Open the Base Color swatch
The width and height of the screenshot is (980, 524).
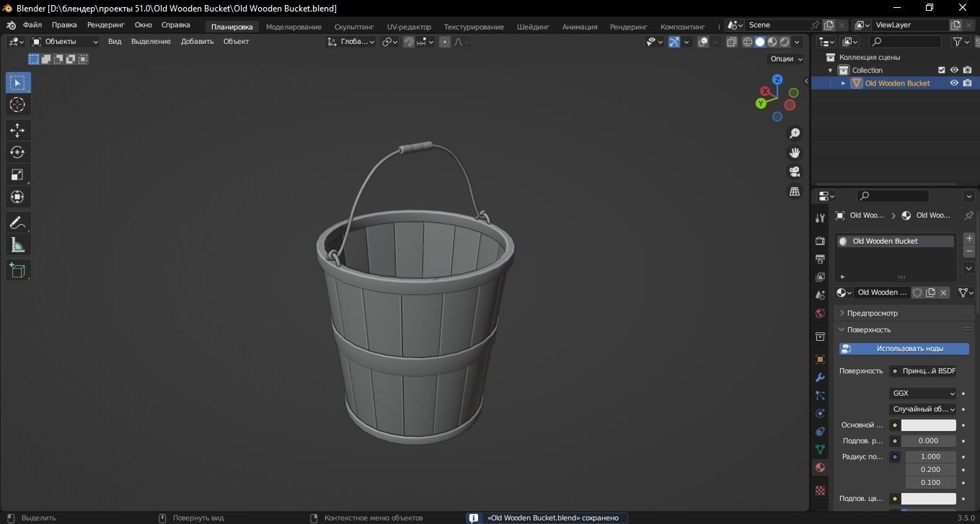tap(928, 425)
